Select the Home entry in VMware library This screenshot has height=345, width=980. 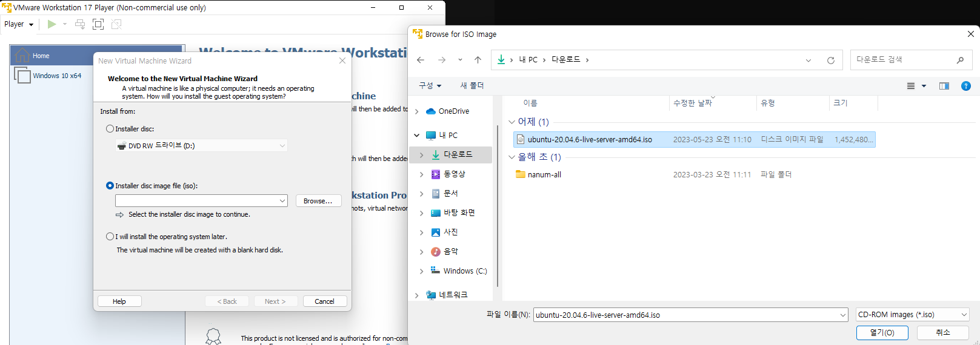click(x=97, y=56)
